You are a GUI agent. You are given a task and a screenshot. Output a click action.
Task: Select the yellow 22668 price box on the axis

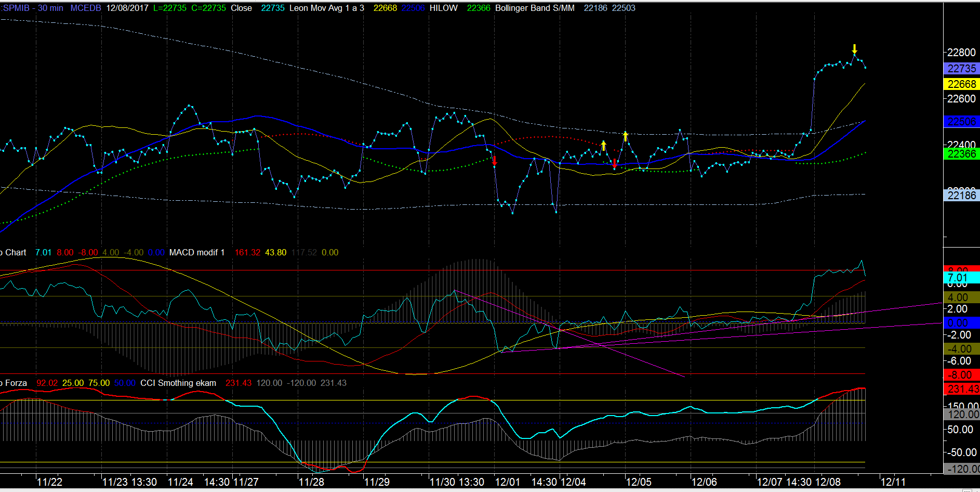point(961,84)
